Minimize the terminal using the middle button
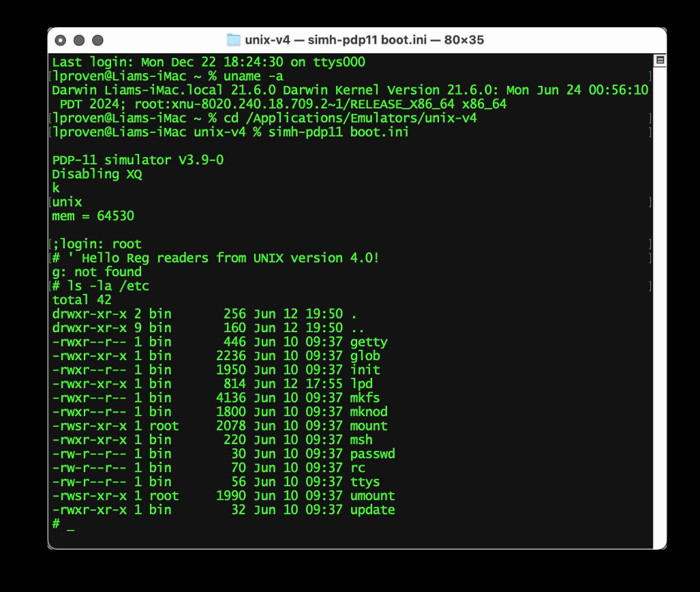The width and height of the screenshot is (700, 592). point(79,40)
